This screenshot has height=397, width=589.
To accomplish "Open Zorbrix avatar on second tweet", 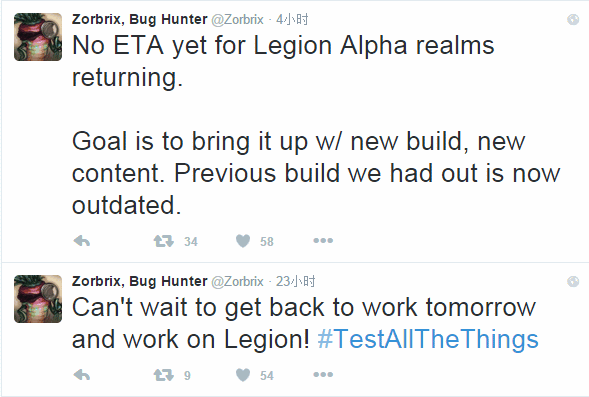I will coord(38,299).
